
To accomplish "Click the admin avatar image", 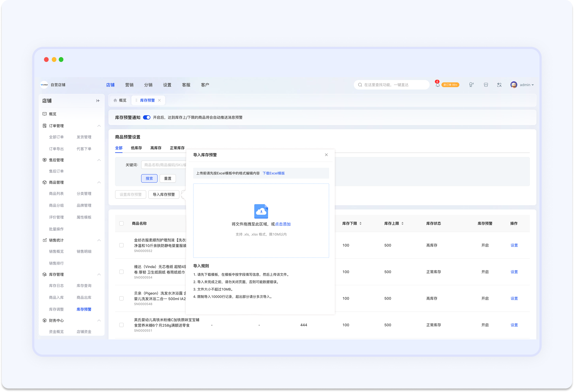I will pos(514,85).
